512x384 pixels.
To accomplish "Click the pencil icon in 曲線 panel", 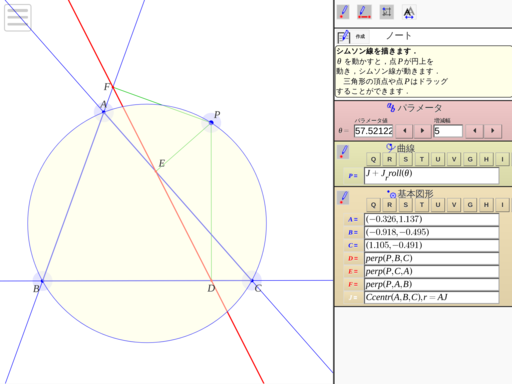I will [x=344, y=152].
